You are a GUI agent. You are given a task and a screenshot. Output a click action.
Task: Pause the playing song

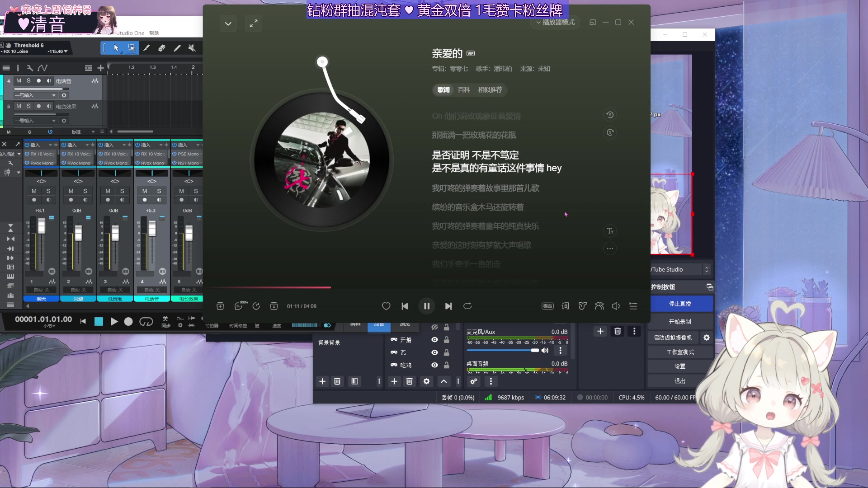click(427, 306)
